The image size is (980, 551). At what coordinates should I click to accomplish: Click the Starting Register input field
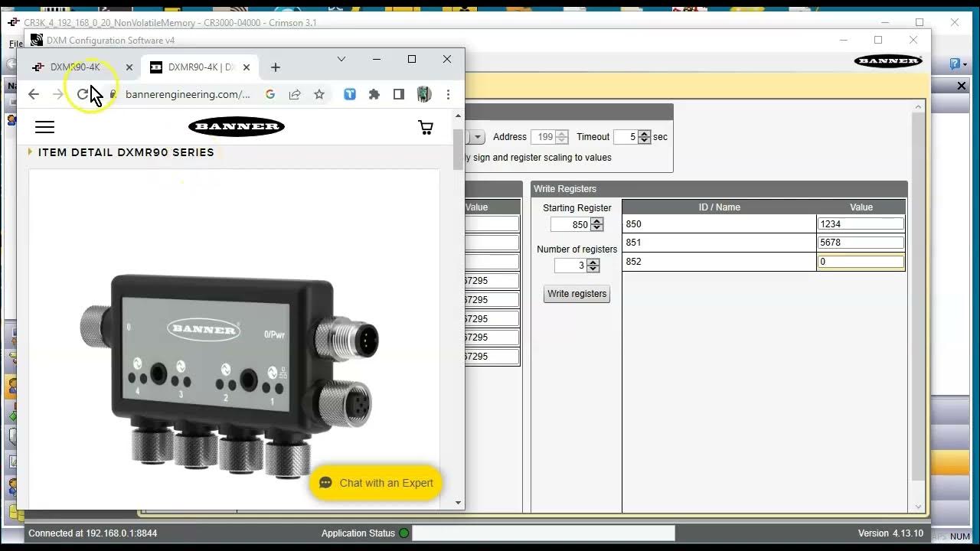point(571,224)
